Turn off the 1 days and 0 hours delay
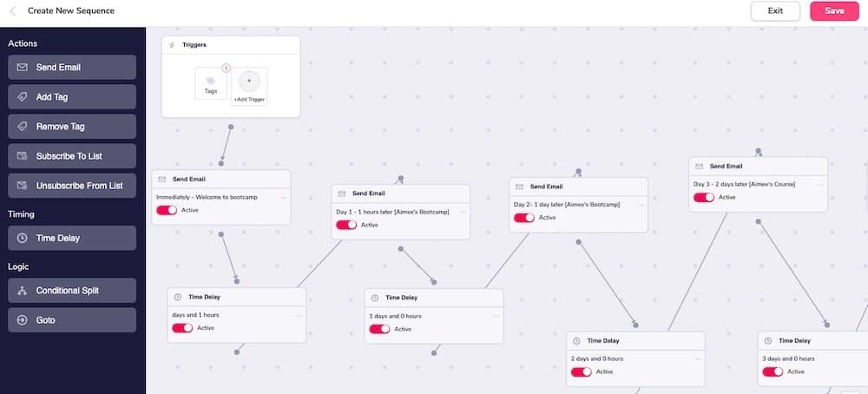Image resolution: width=868 pixels, height=394 pixels. [x=379, y=329]
